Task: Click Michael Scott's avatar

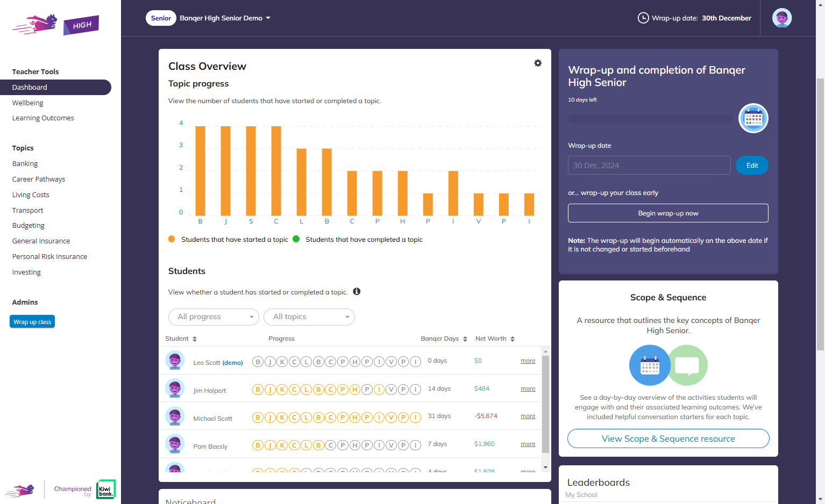Action: point(175,416)
